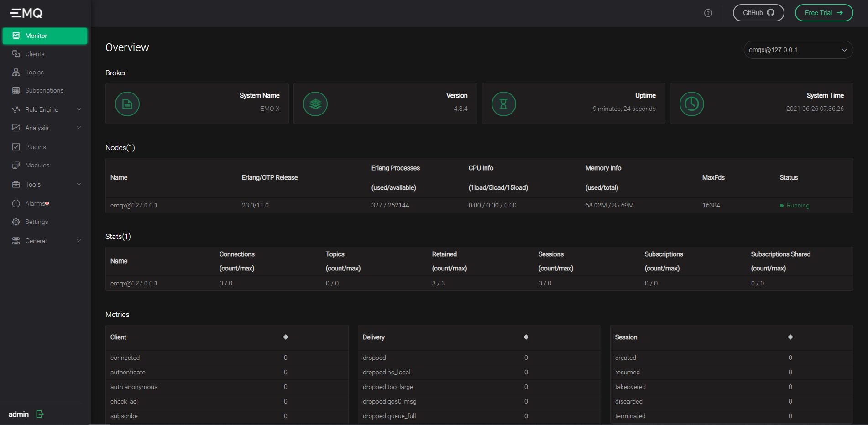Expand the Rule Engine submenu chevron
868x425 pixels.
pos(79,109)
